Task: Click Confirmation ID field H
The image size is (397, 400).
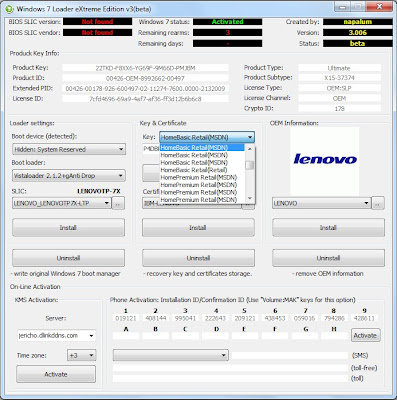Action: [x=334, y=336]
